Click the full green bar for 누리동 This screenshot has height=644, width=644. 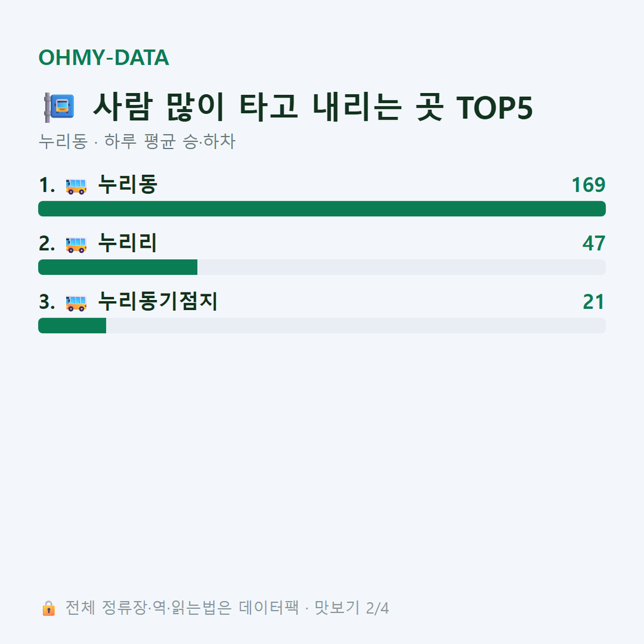[322, 209]
